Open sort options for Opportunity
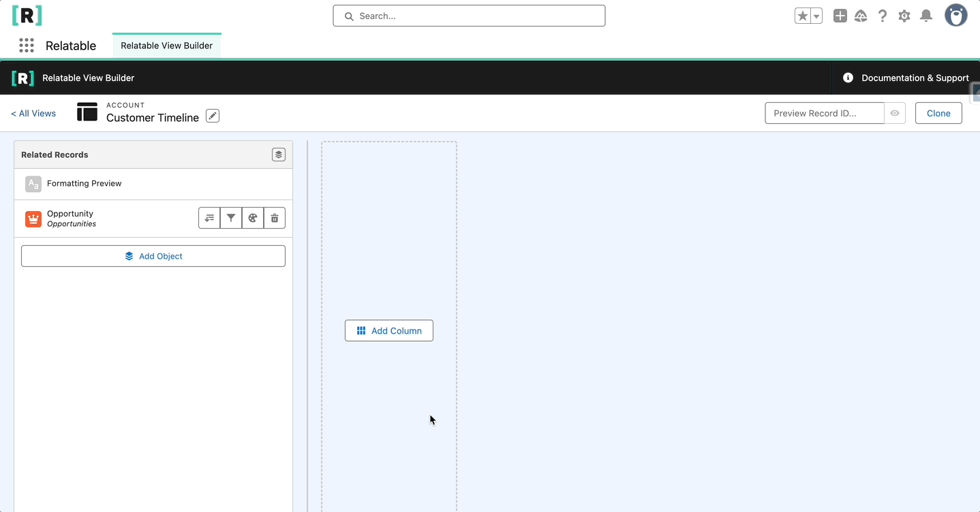980x512 pixels. tap(209, 219)
